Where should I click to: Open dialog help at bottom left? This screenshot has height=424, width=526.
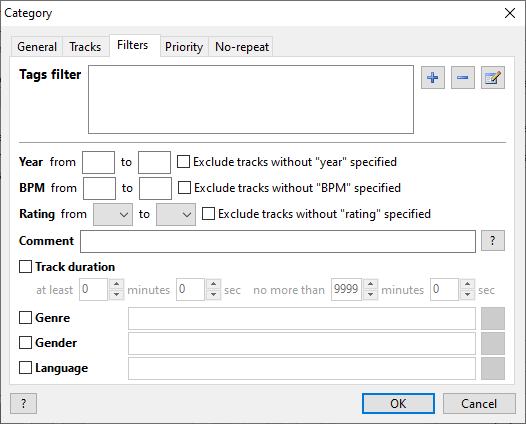click(23, 403)
